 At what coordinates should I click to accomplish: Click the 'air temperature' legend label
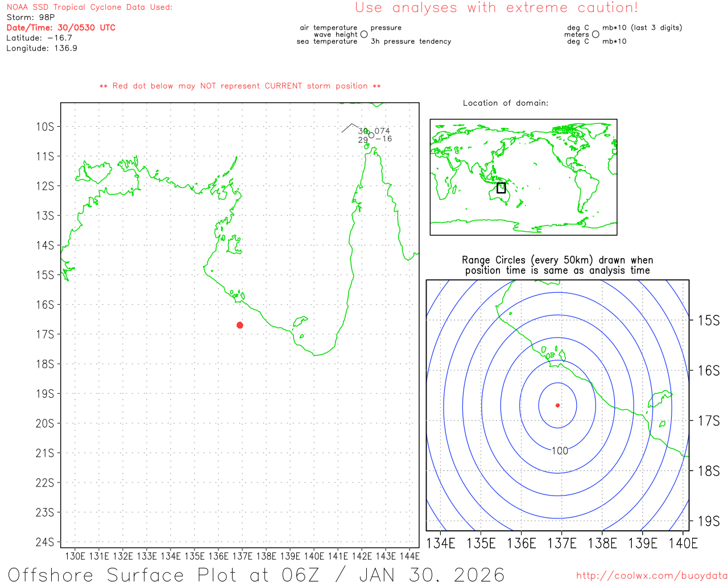329,28
